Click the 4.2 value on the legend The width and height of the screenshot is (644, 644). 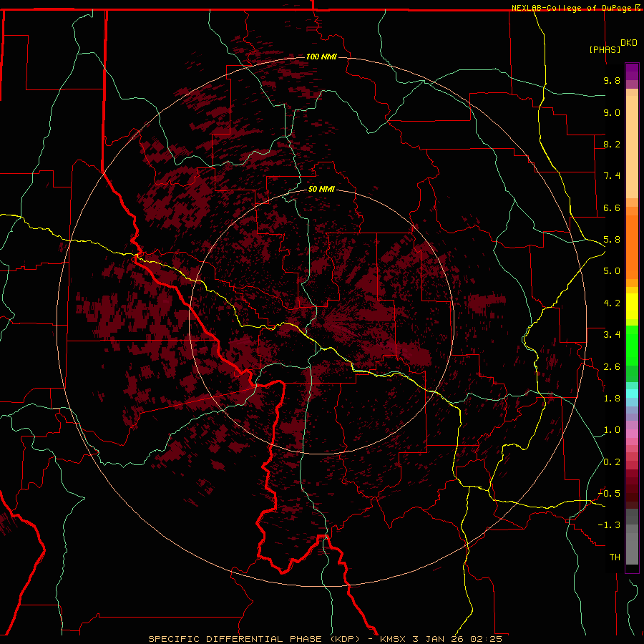[x=612, y=303]
